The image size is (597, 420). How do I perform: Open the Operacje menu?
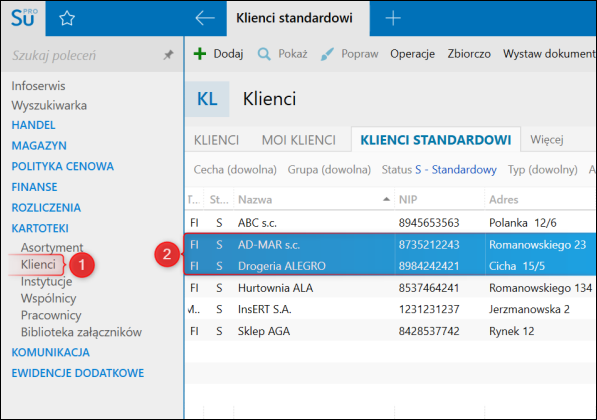(412, 54)
